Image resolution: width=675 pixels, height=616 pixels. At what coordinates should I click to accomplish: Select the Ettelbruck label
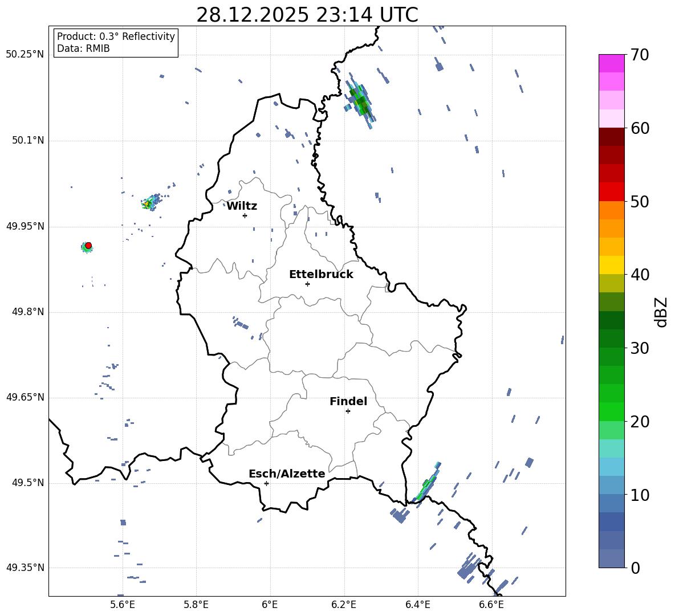321,275
